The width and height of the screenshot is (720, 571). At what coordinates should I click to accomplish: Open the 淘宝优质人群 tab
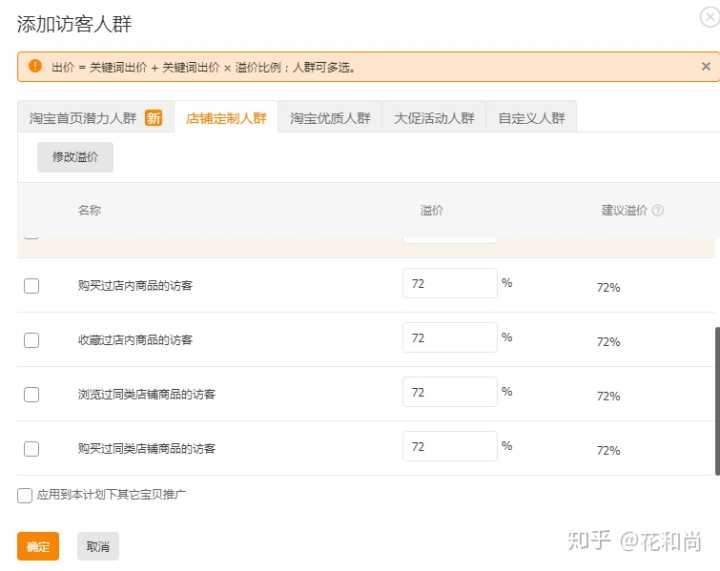[330, 118]
